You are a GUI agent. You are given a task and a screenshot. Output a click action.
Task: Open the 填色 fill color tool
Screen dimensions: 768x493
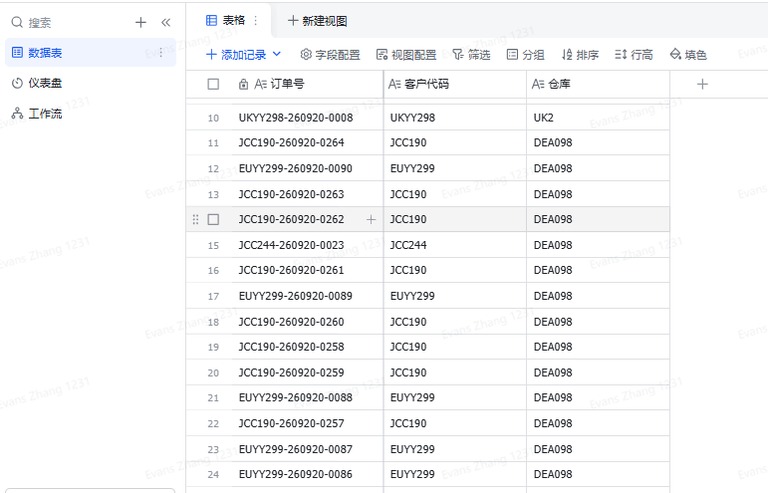click(x=688, y=54)
